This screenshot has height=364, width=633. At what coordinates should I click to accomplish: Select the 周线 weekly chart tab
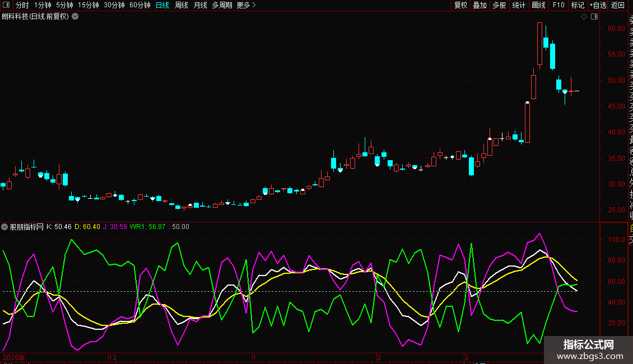click(181, 5)
